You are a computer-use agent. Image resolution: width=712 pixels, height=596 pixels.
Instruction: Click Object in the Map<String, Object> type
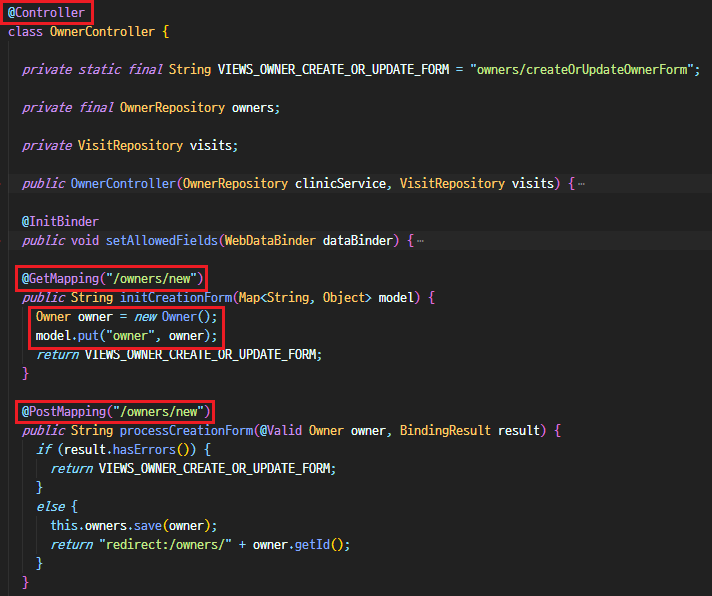344,298
